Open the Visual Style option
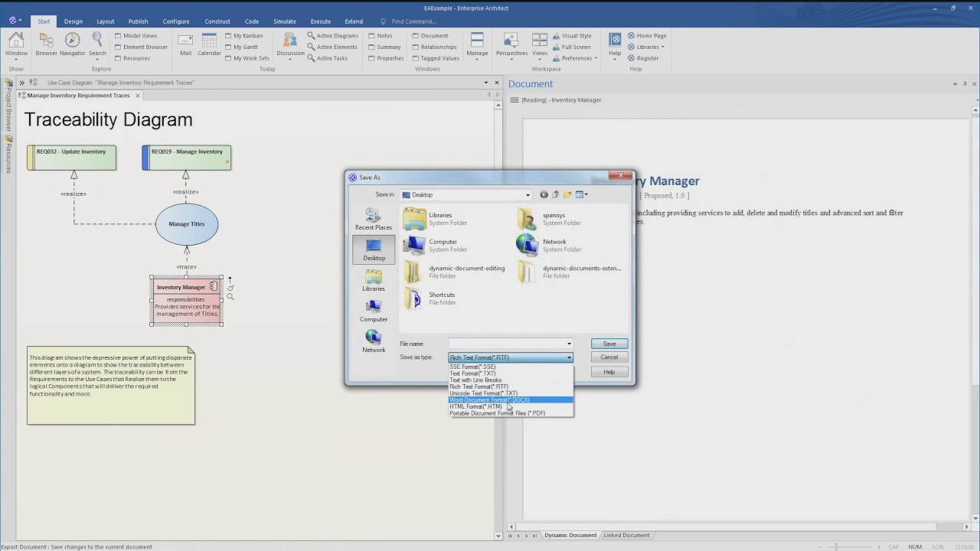Viewport: 980px width, 551px height. [x=571, y=36]
